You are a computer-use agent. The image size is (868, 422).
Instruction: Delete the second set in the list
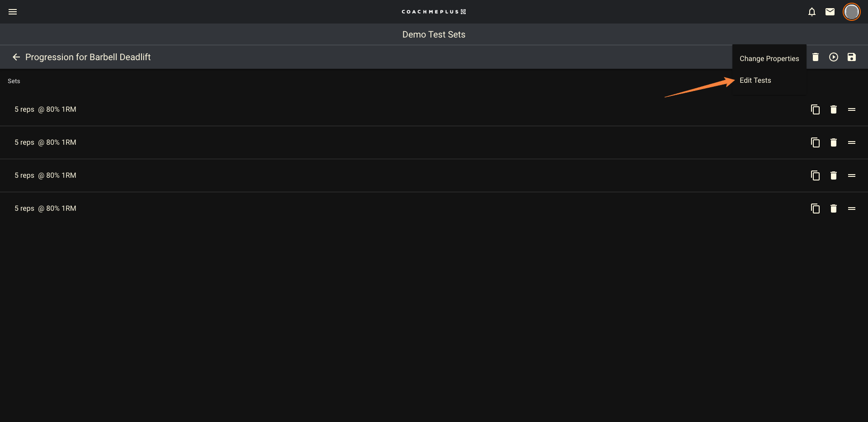click(834, 142)
